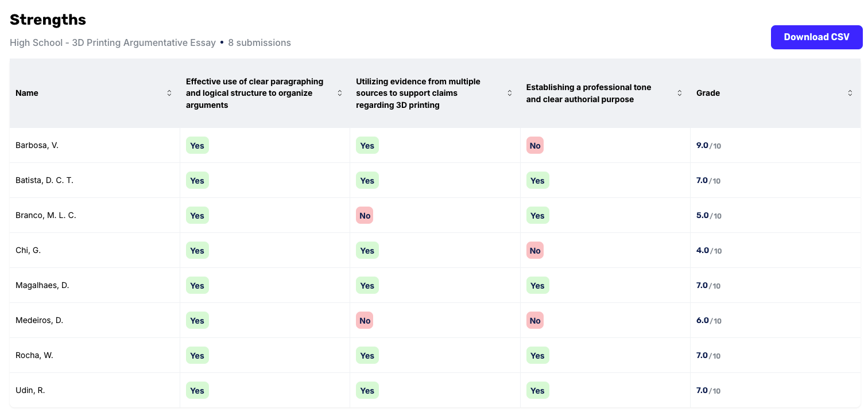Click the sort arrows beside the Name column
The height and width of the screenshot is (416, 868).
click(169, 92)
